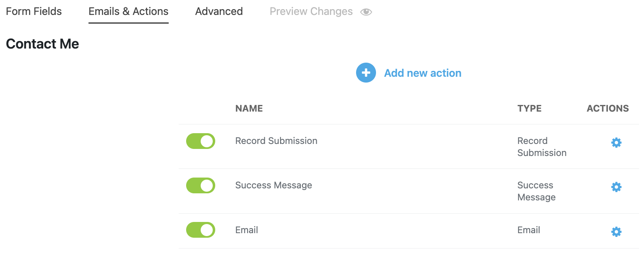Turn off the Success Message toggle

click(201, 185)
